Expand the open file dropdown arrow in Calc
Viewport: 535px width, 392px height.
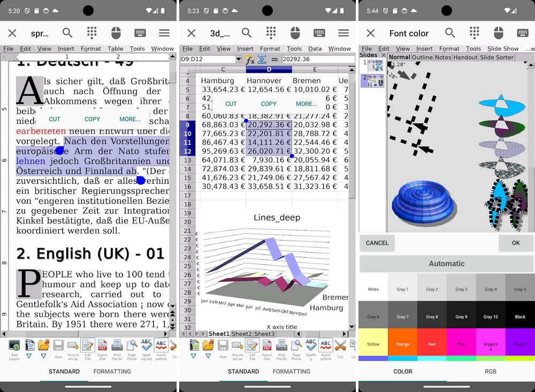208,356
